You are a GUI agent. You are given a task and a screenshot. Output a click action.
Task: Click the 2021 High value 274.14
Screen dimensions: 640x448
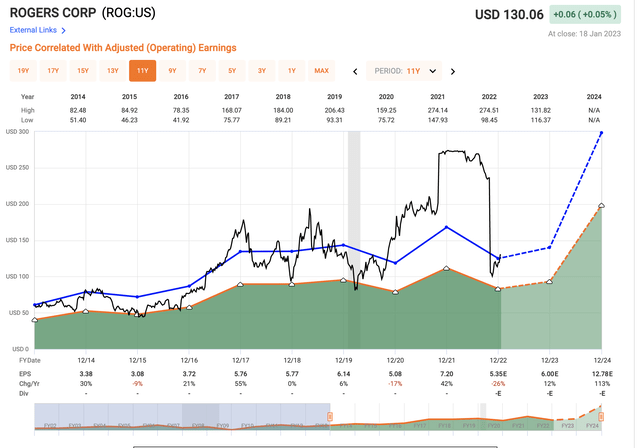(x=438, y=110)
